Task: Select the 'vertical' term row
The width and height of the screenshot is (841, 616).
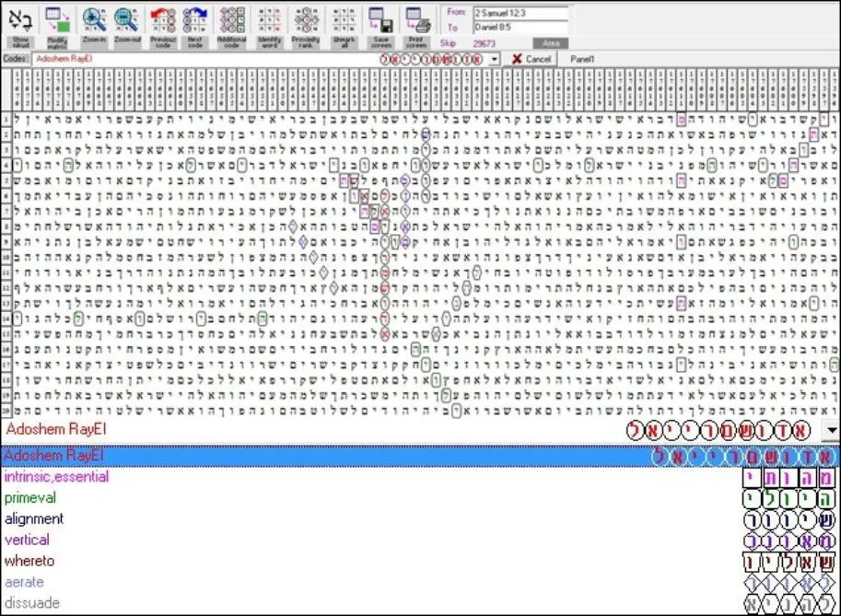Action: pyautogui.click(x=27, y=540)
